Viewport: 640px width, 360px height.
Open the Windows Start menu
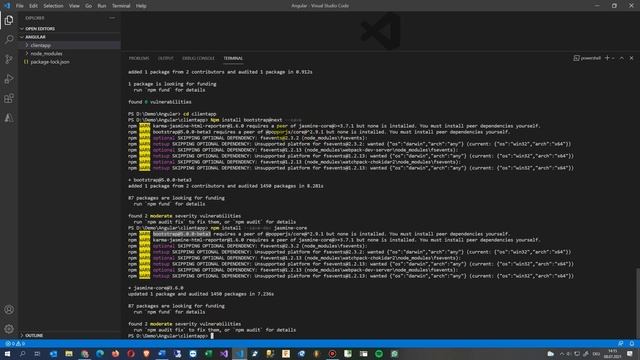[x=7, y=353]
